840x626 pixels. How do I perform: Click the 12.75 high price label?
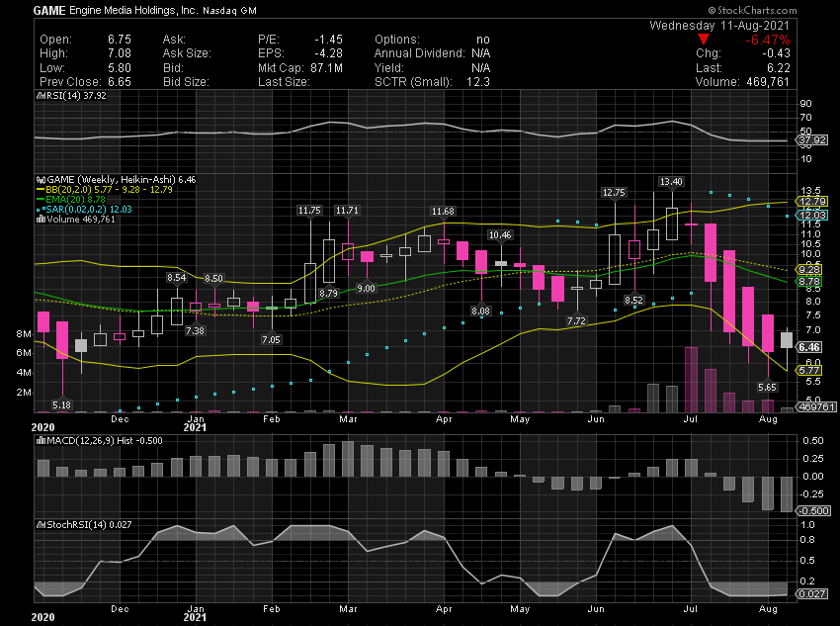point(614,193)
